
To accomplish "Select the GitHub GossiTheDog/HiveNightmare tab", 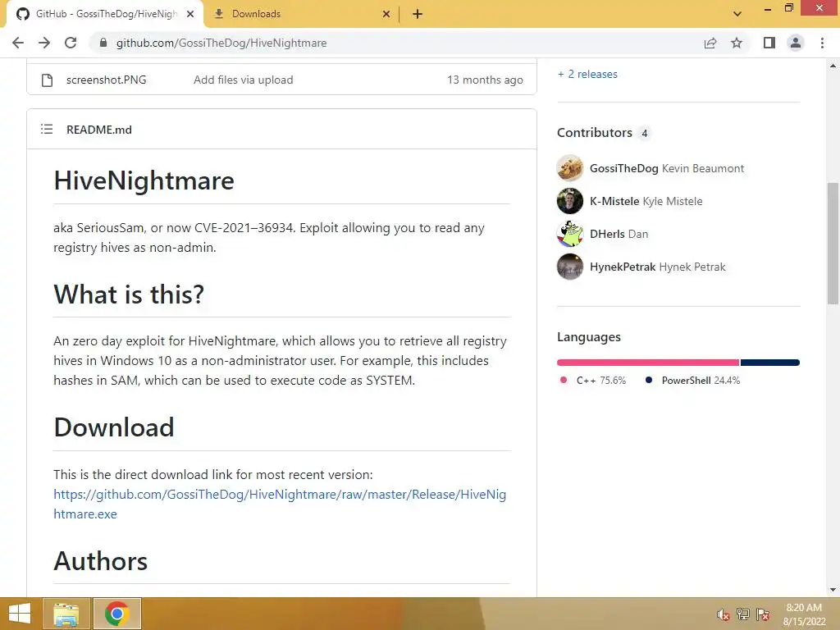I will [105, 14].
